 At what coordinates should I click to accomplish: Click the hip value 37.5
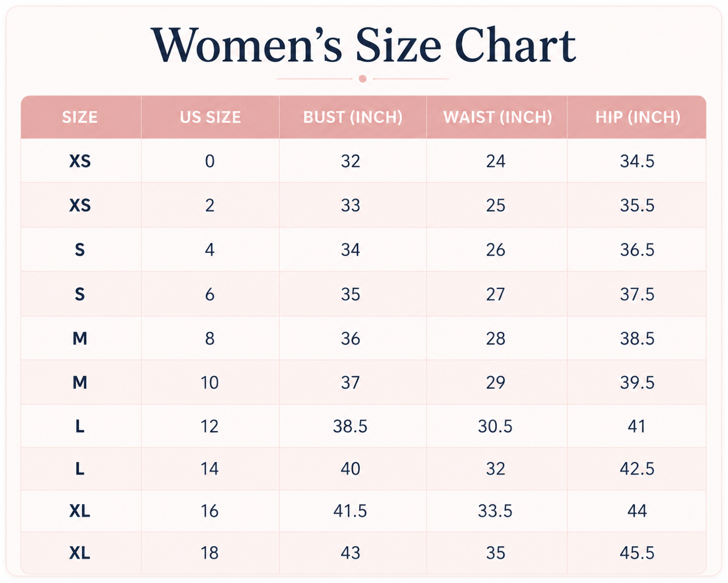click(637, 295)
